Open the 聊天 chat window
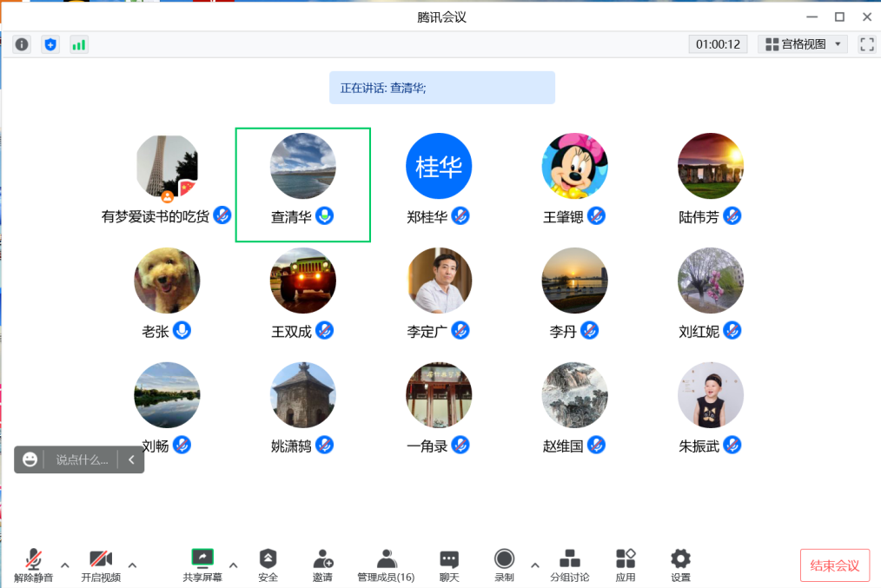This screenshot has width=881, height=588. [x=448, y=565]
